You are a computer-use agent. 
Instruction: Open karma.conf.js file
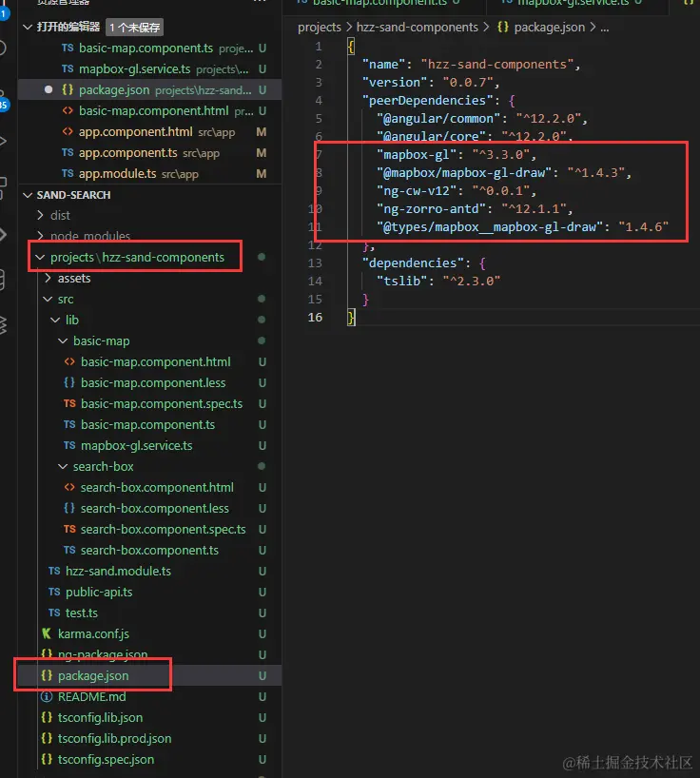pyautogui.click(x=149, y=634)
